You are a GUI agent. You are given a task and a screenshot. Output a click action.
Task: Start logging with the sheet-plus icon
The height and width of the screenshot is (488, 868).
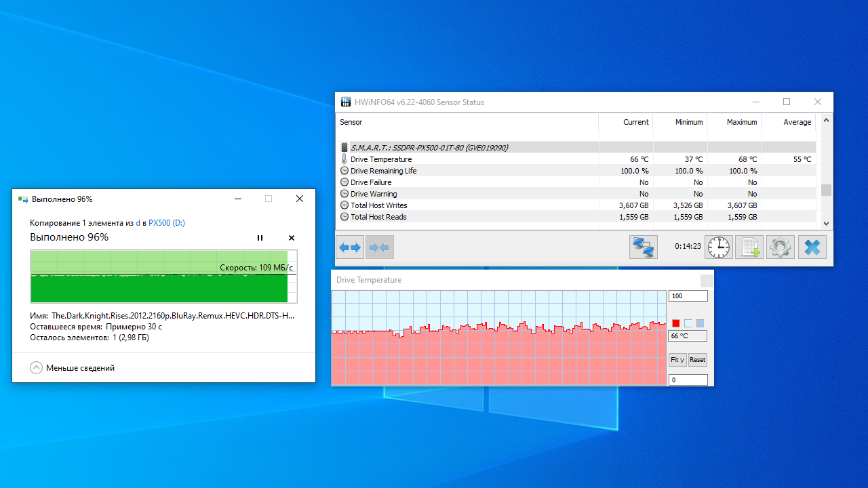[749, 247]
